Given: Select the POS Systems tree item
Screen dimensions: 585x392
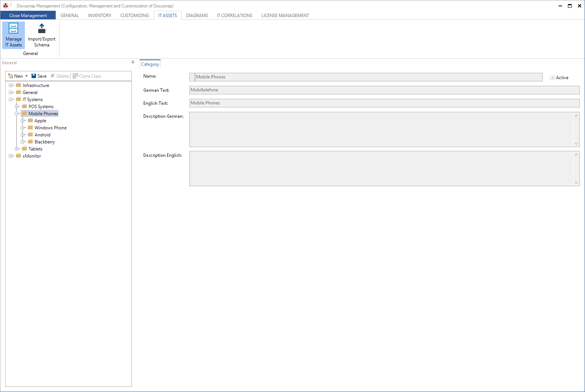Looking at the screenshot, I should 41,107.
